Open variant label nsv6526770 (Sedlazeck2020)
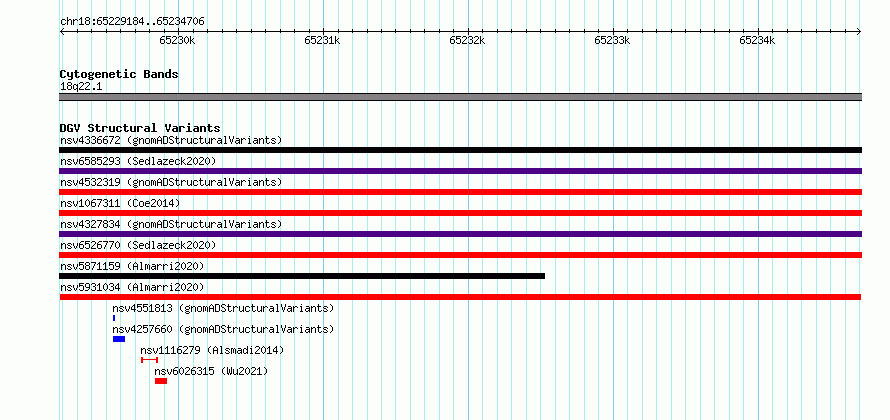 coord(138,245)
